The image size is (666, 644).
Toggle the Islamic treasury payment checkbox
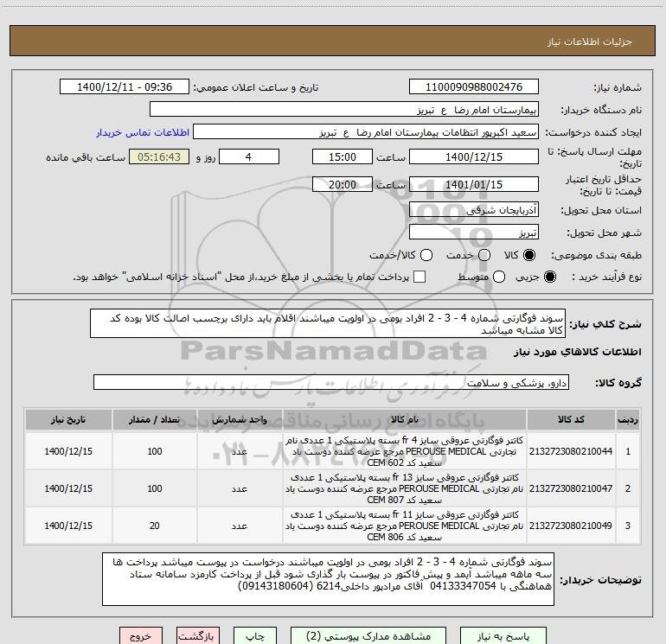(419, 277)
